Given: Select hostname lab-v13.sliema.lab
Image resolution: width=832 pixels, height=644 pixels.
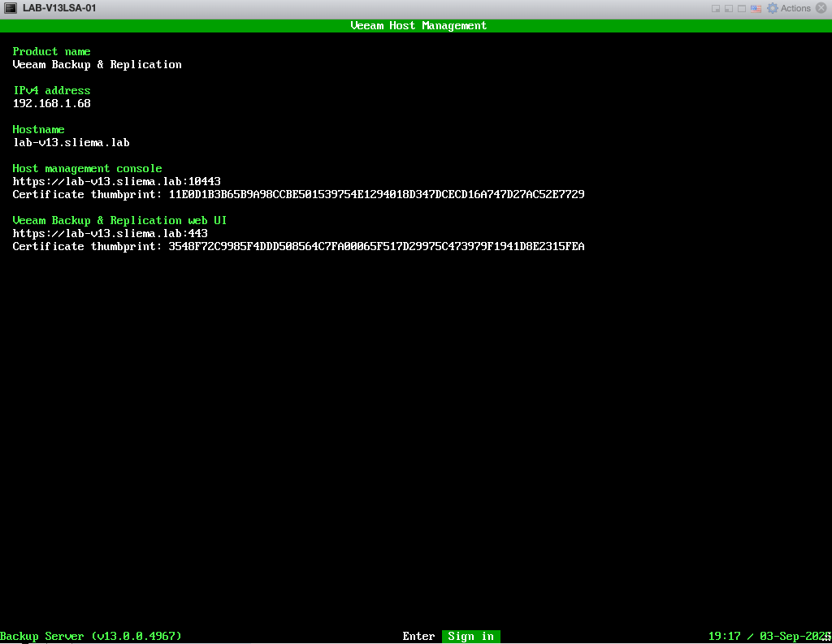Looking at the screenshot, I should pyautogui.click(x=71, y=143).
